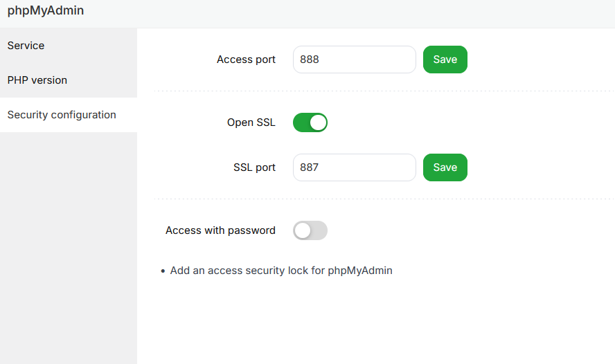Click the access security lock hint text

(281, 271)
